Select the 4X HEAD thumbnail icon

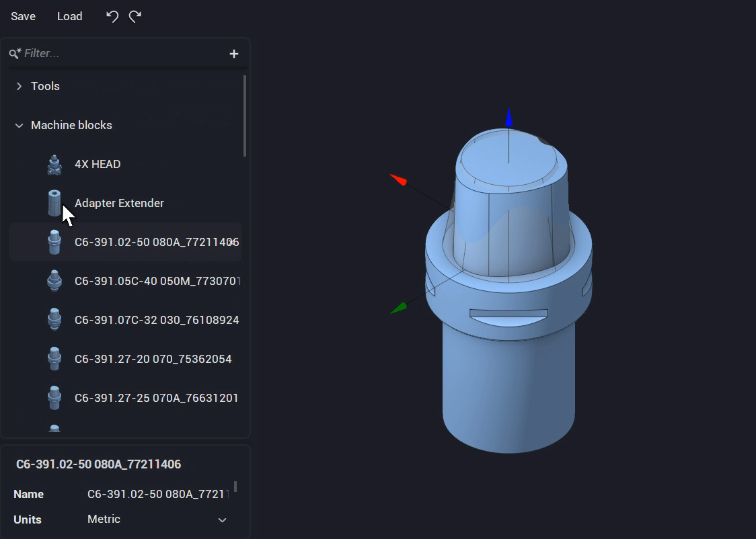54,165
